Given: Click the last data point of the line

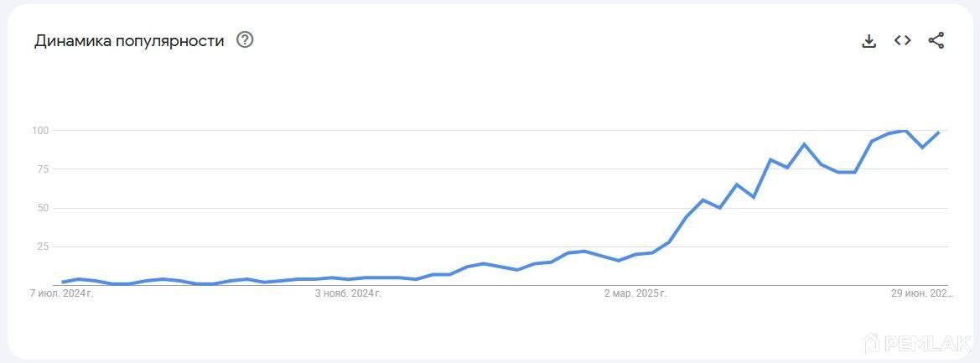Looking at the screenshot, I should click(x=939, y=132).
